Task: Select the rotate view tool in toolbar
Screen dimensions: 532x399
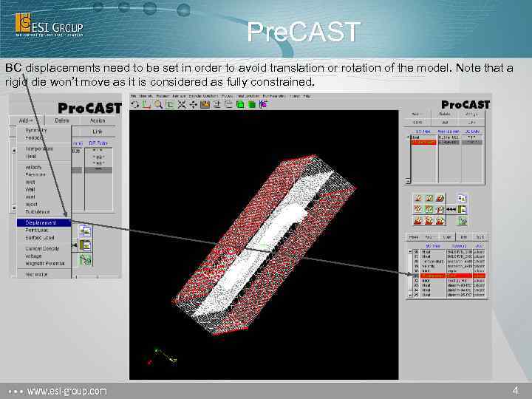Action: [x=135, y=105]
